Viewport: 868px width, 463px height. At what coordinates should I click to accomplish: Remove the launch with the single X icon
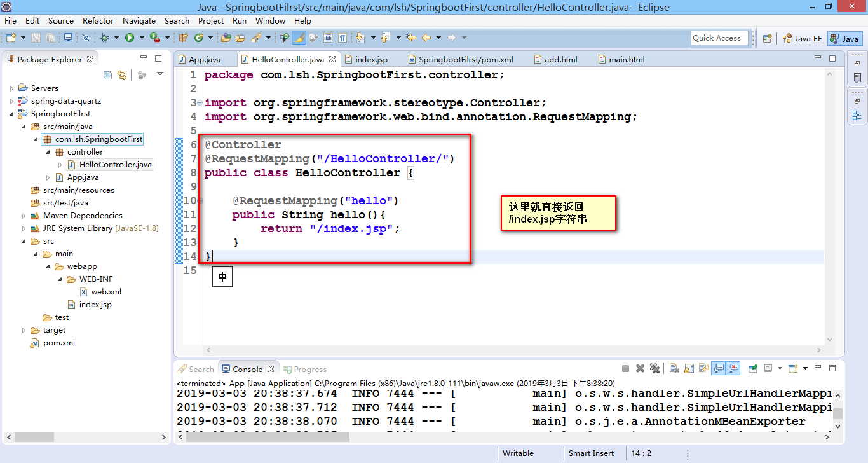(x=640, y=368)
